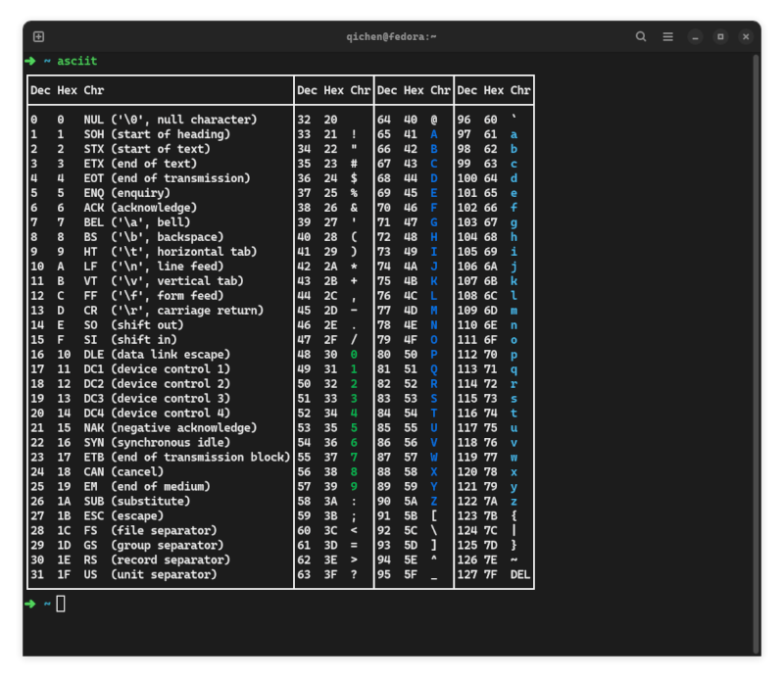The height and width of the screenshot is (681, 784).
Task: Select the VT vertical tab row
Action: (x=137, y=281)
